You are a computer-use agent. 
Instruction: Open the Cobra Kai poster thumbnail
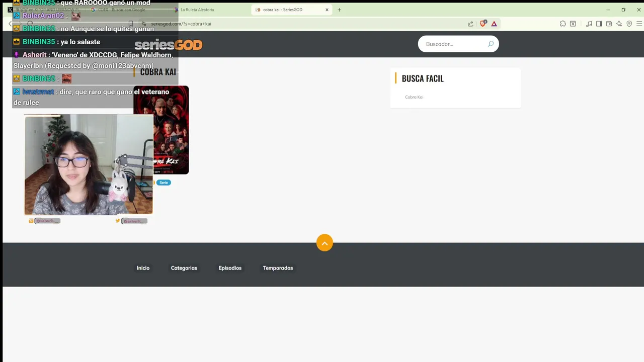point(161,130)
